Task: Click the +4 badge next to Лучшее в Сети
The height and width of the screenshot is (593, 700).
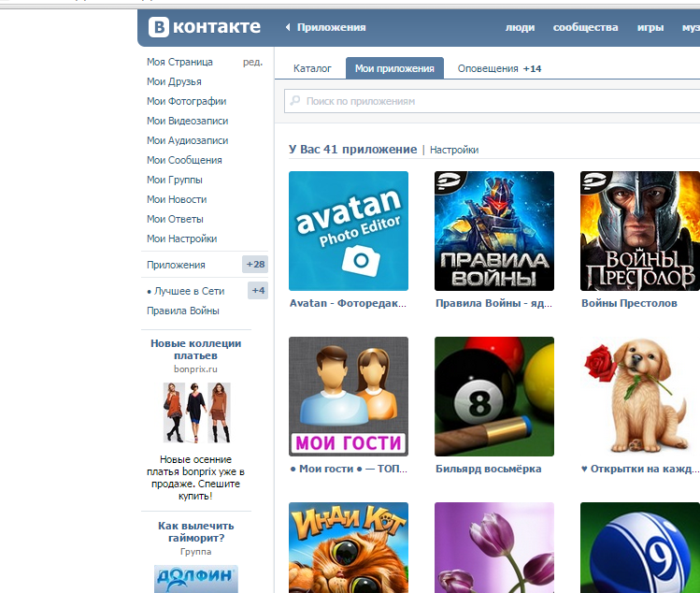Action: 258,291
